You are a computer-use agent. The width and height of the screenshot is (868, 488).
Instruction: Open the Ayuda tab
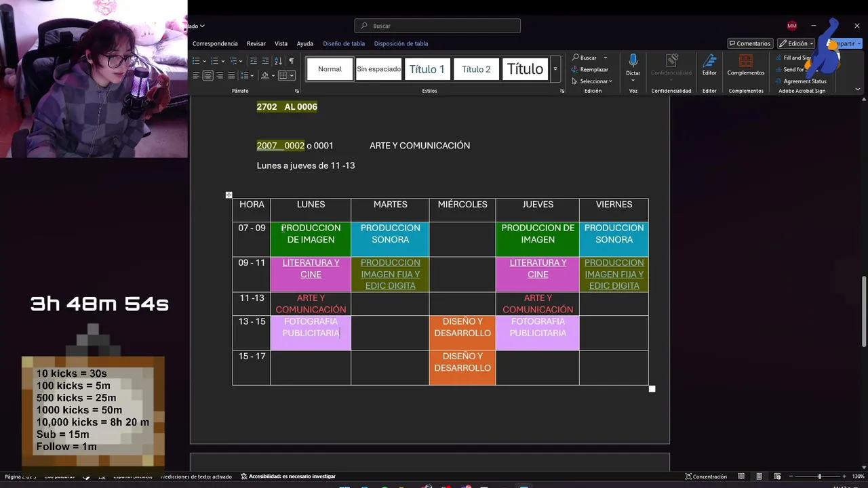pyautogui.click(x=305, y=43)
